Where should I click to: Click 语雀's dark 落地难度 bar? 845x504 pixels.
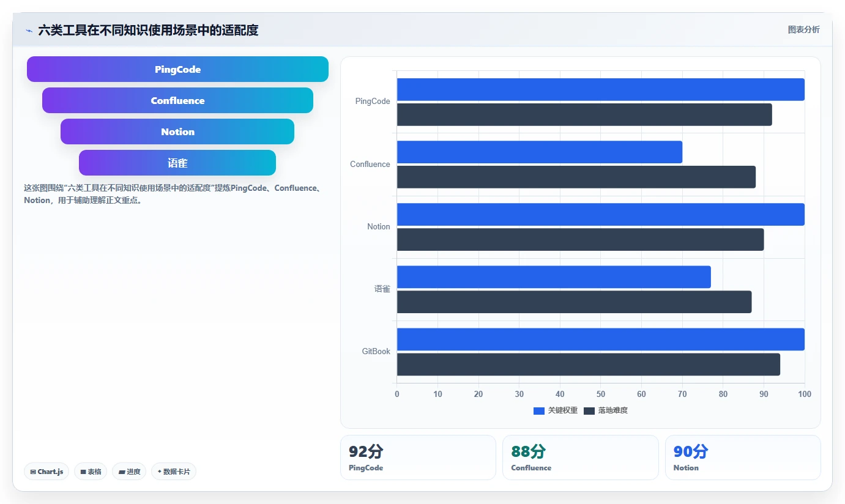(x=574, y=302)
